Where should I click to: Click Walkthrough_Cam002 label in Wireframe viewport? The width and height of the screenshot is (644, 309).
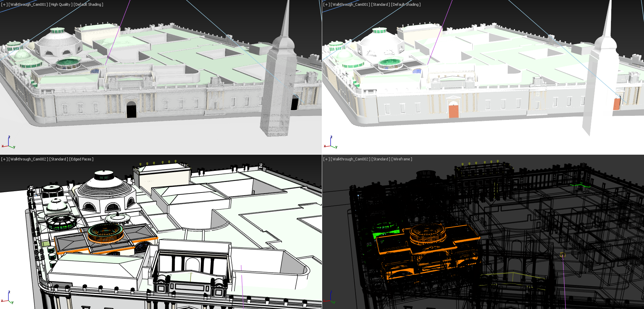(x=351, y=159)
